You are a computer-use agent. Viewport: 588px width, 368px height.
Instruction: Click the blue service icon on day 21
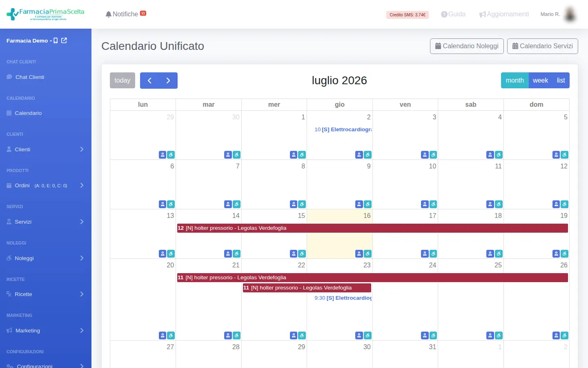(x=228, y=335)
